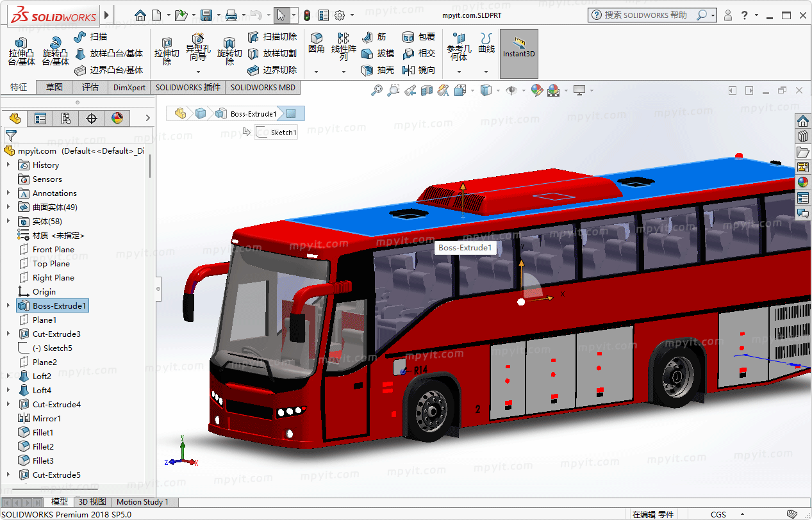Open the CGS unit system dropdown

(x=742, y=514)
